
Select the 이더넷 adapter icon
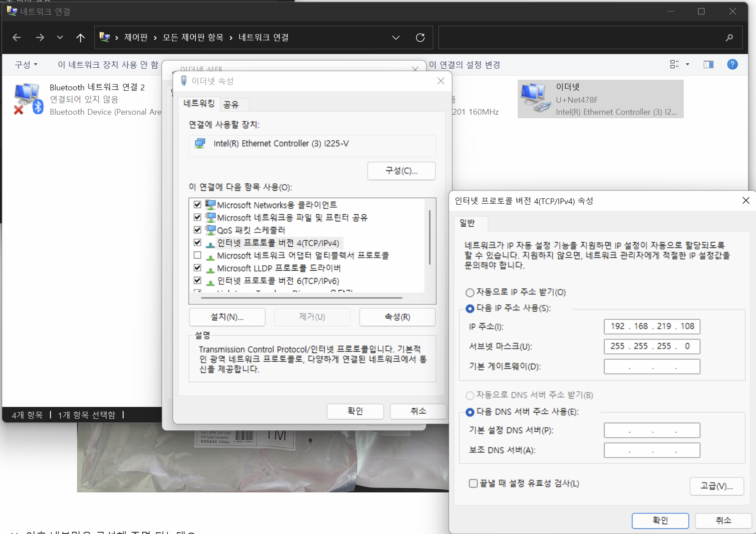[535, 98]
